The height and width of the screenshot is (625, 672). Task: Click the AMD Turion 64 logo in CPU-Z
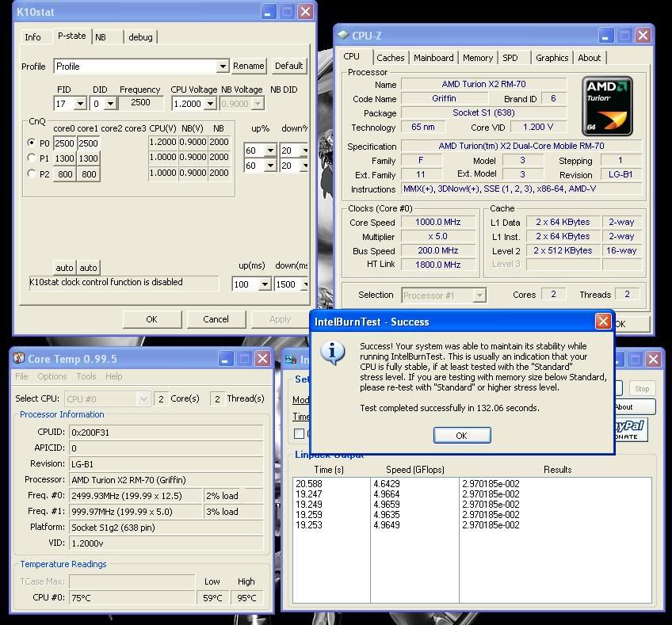coord(608,106)
